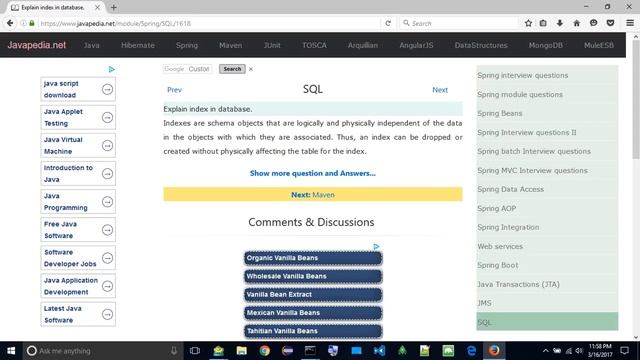Open Visual Studio Code from taskbar
The image size is (640, 360).
click(379, 351)
